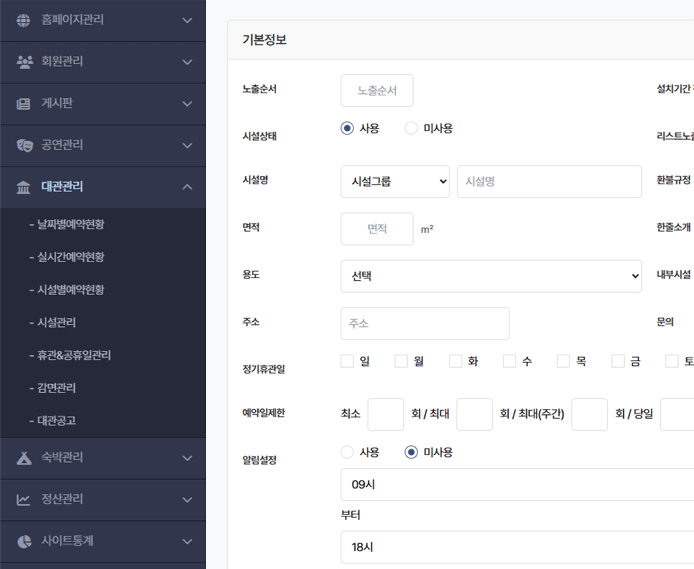Select 사용 radio for 알림설정

[x=347, y=452]
